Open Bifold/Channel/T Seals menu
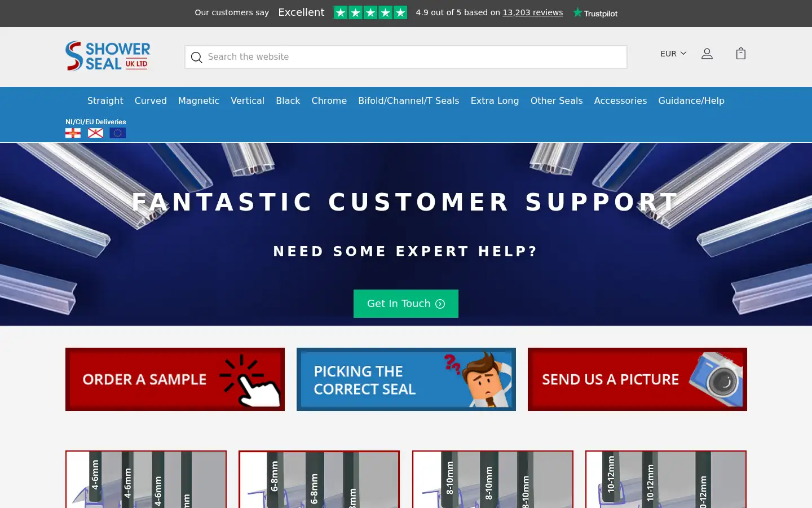The width and height of the screenshot is (812, 508). click(409, 100)
